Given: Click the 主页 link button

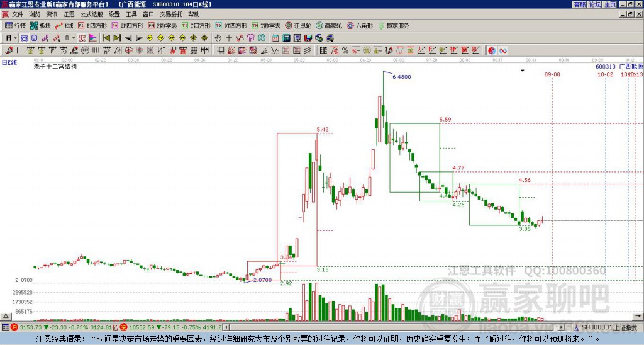Looking at the screenshot, I should point(610,4).
